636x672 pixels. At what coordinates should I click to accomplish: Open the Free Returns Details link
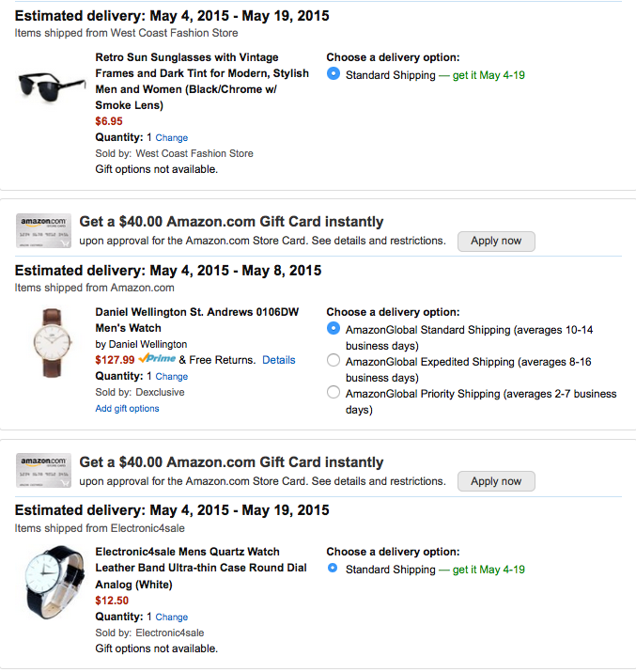tap(278, 360)
